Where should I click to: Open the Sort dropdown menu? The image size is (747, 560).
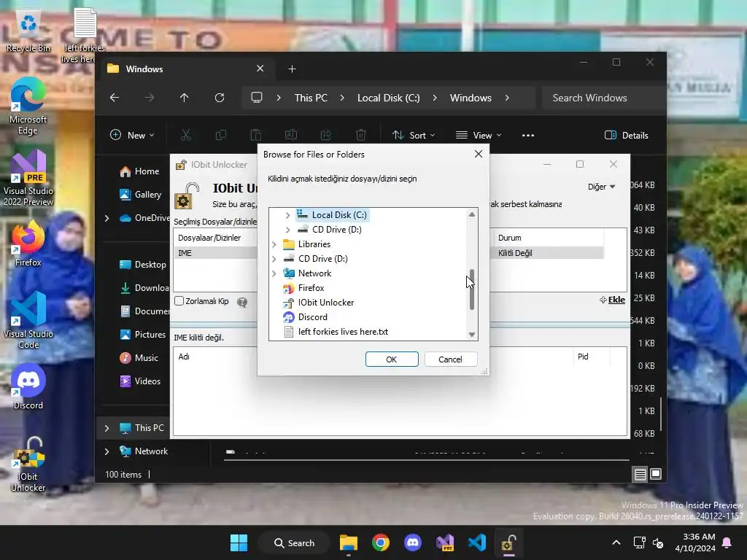click(x=413, y=135)
